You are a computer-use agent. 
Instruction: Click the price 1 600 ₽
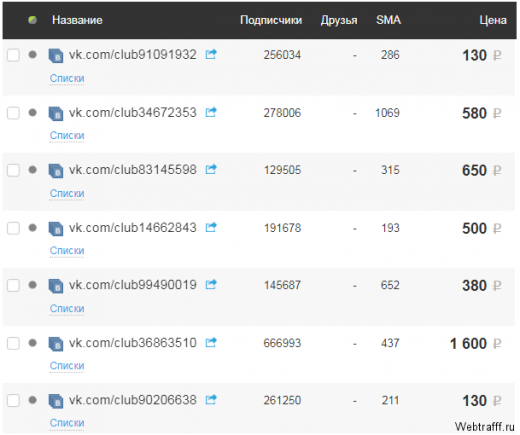(x=475, y=344)
